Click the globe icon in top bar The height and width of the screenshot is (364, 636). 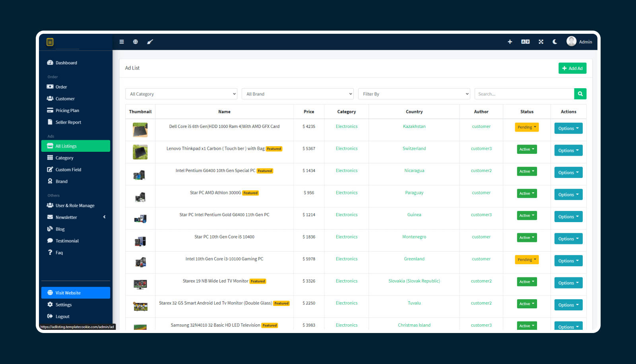pos(136,42)
